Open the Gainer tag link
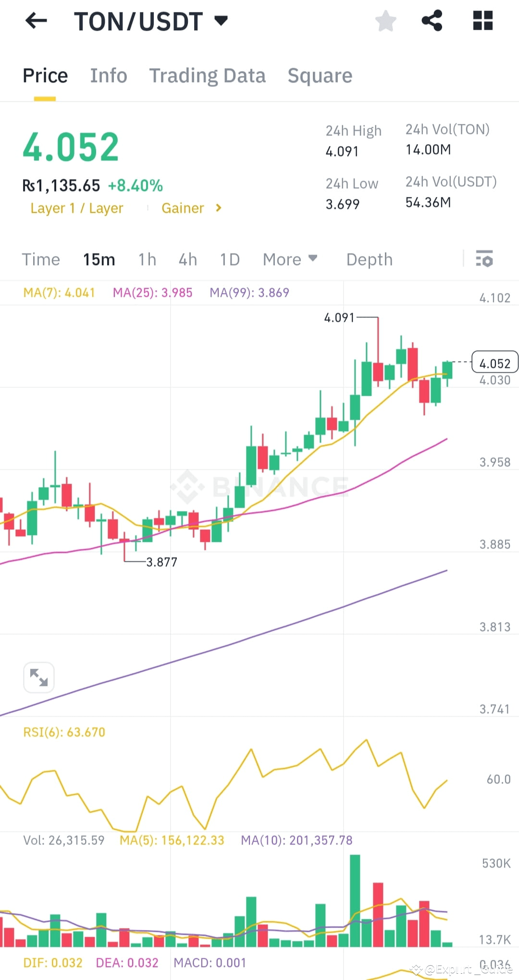 point(183,208)
